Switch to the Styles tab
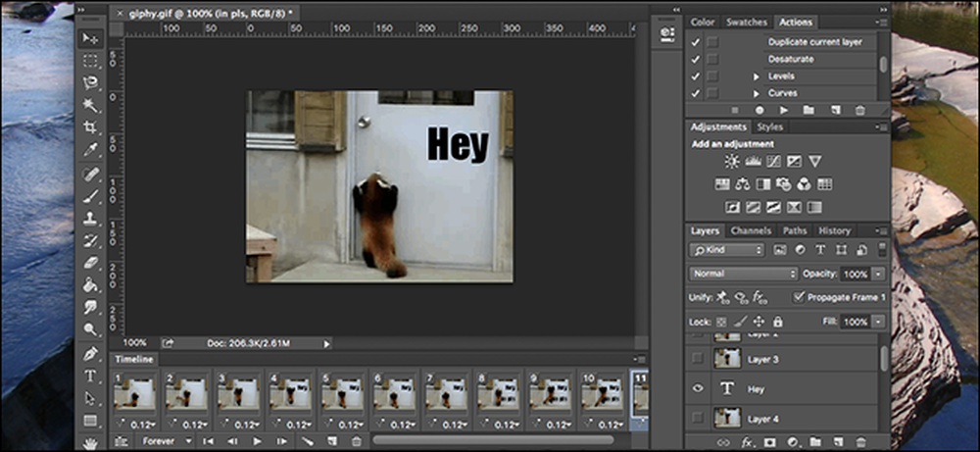The width and height of the screenshot is (980, 452). [770, 126]
